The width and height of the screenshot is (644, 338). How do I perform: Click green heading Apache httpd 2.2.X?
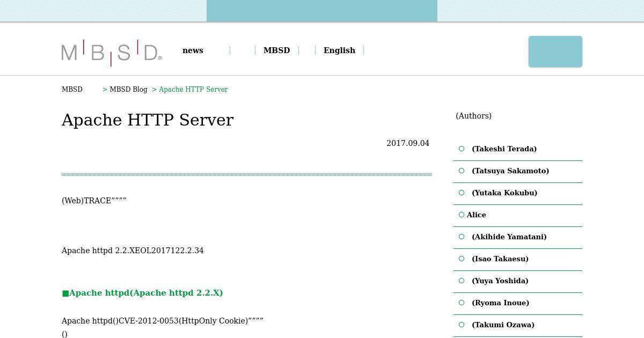(142, 293)
